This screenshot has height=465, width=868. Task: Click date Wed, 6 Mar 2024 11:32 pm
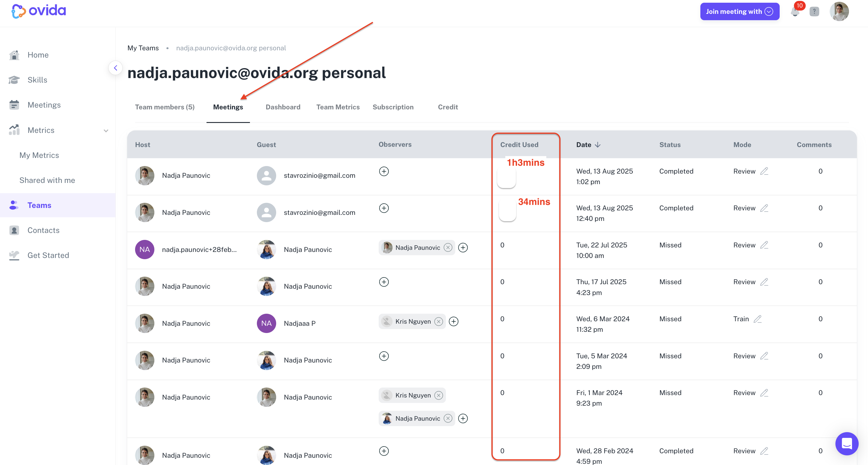pos(603,324)
